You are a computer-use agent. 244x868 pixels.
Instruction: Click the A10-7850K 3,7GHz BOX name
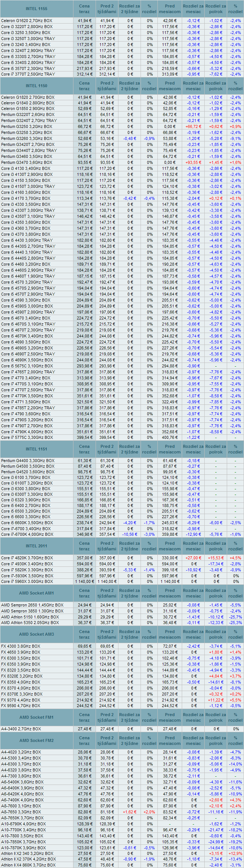pyautogui.click(x=24, y=842)
